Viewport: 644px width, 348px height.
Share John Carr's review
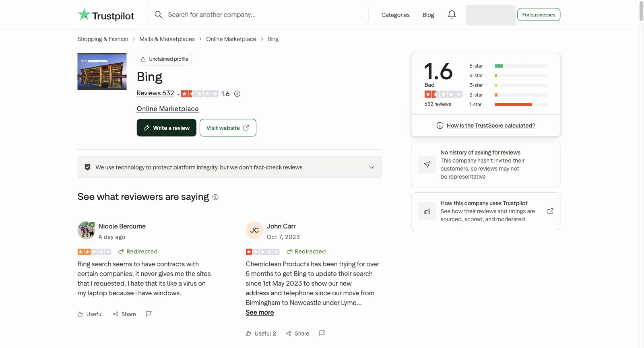click(297, 334)
